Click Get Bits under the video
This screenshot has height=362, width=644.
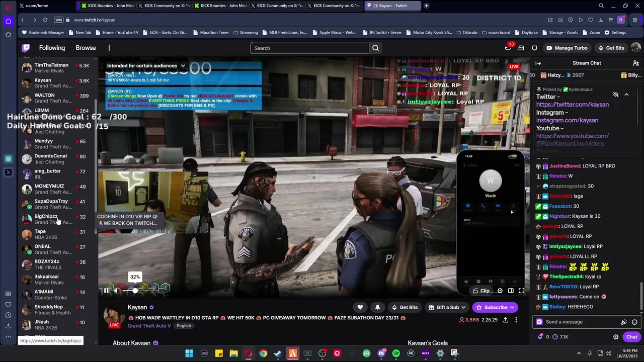(404, 307)
